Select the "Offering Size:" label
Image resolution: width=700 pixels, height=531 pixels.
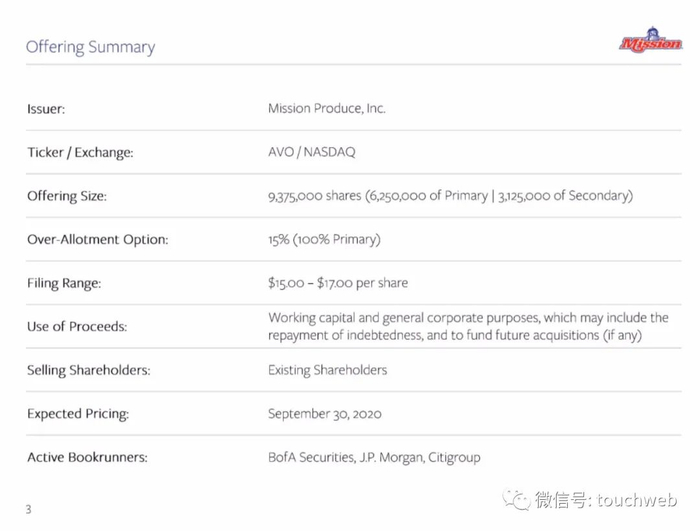click(x=67, y=196)
